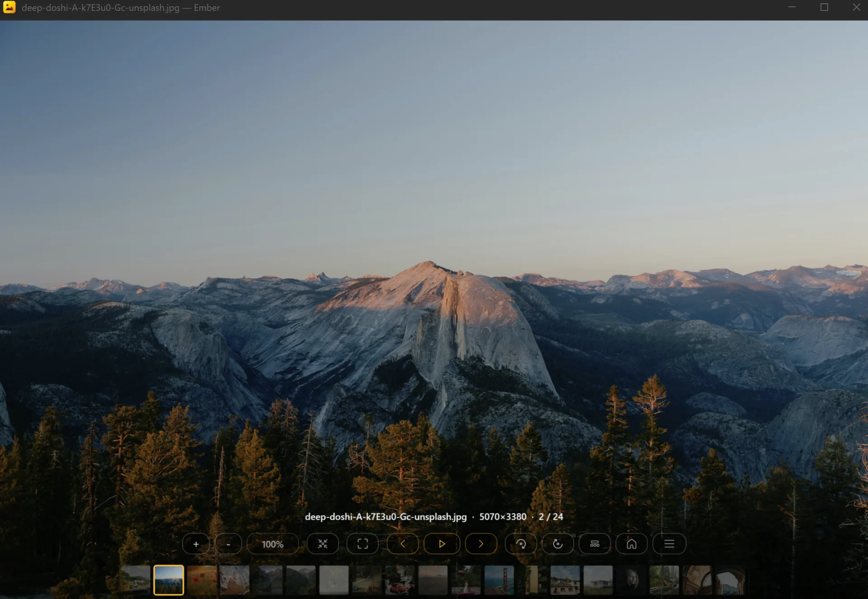Open the last archway thumbnail
This screenshot has height=599, width=868.
click(x=730, y=580)
